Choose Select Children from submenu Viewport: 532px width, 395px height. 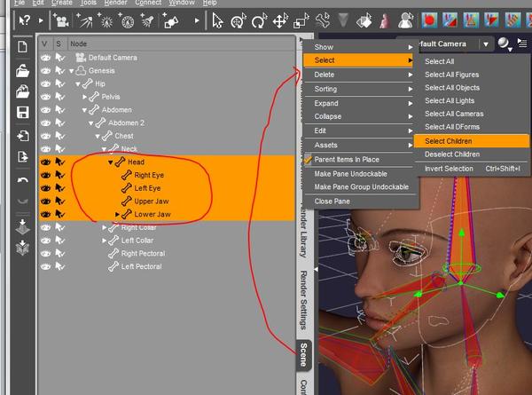(472, 141)
